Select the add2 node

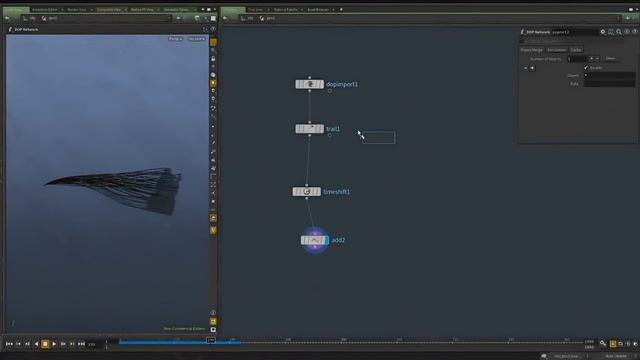click(x=313, y=240)
